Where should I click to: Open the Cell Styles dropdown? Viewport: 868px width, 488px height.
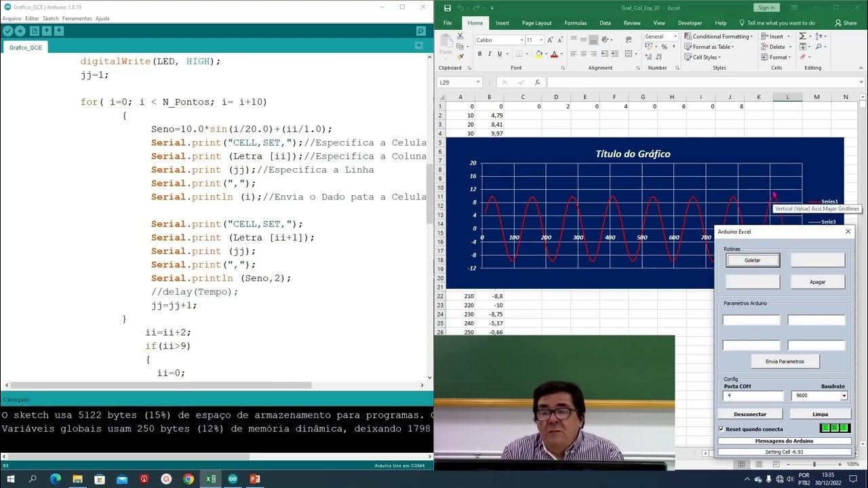(x=703, y=58)
